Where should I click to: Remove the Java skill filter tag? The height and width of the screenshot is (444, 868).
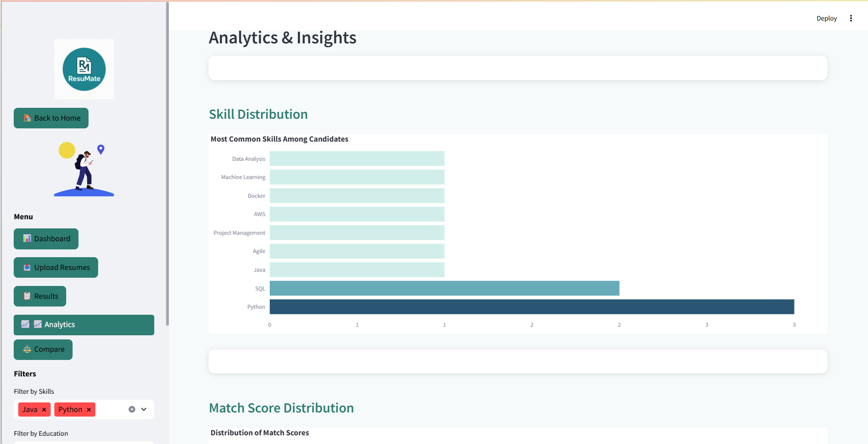pyautogui.click(x=44, y=410)
